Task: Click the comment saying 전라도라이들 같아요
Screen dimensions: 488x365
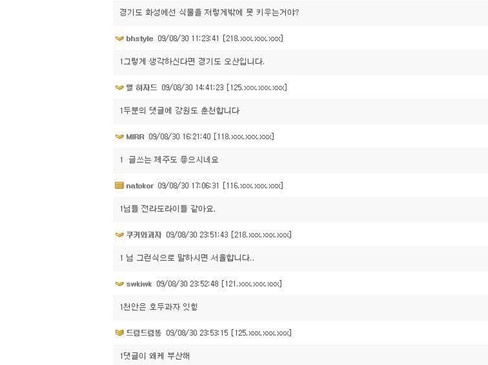Action: tap(300, 209)
